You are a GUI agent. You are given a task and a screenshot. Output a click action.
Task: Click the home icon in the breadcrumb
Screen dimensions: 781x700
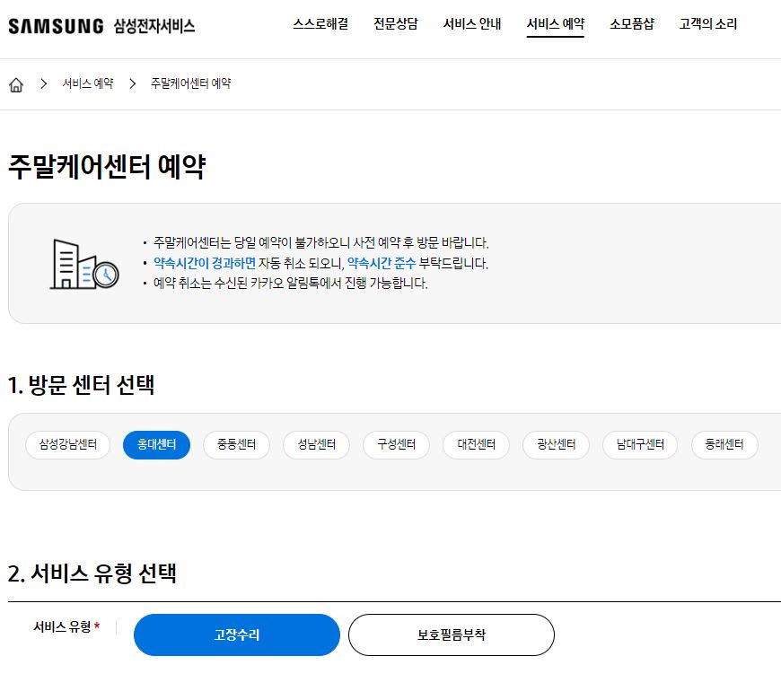click(15, 83)
